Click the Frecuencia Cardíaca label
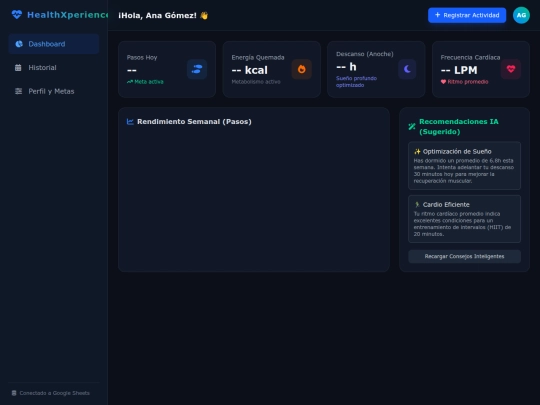The image size is (540, 405). click(470, 58)
